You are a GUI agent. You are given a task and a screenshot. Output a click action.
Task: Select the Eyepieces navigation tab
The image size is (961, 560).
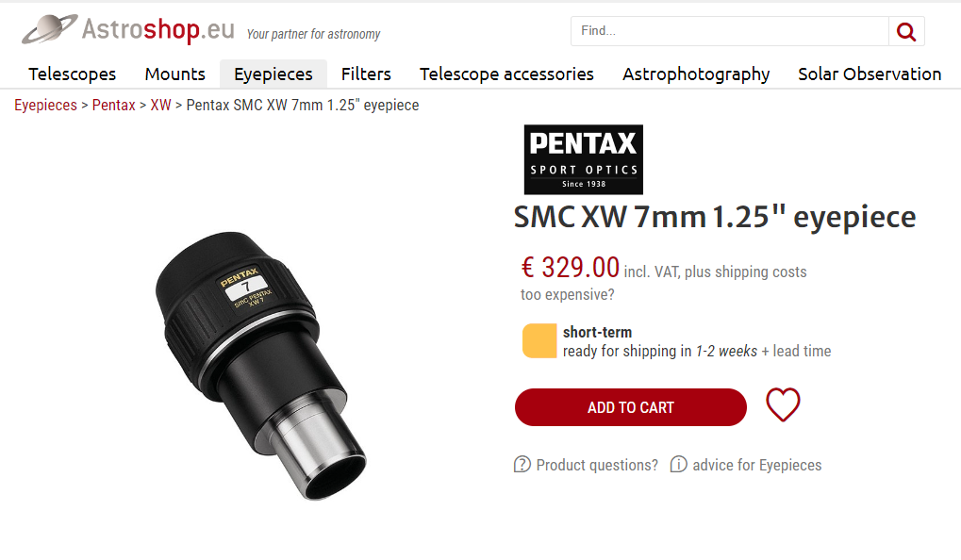(273, 74)
